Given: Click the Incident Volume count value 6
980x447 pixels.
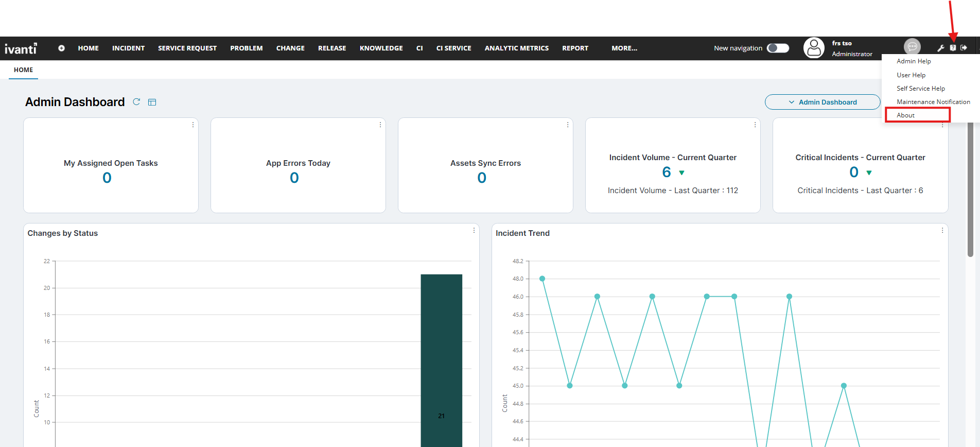Looking at the screenshot, I should [x=667, y=172].
